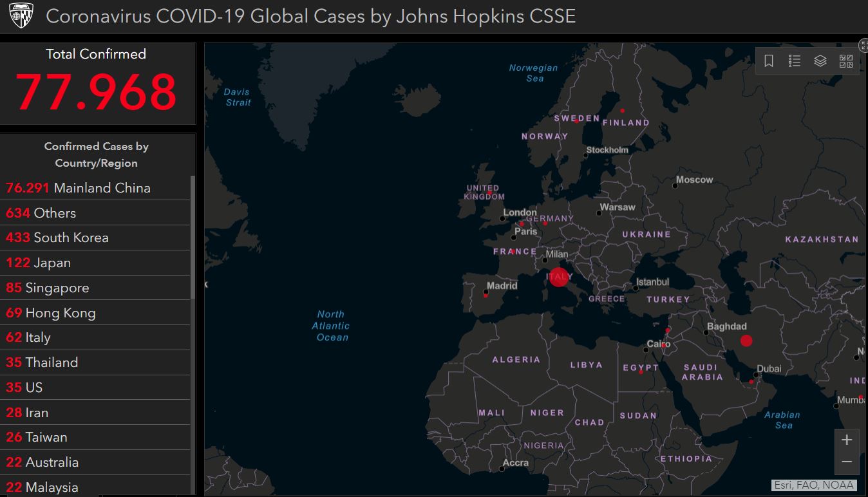Image resolution: width=868 pixels, height=497 pixels.
Task: Click the red Iran case circle
Action: pyautogui.click(x=746, y=341)
